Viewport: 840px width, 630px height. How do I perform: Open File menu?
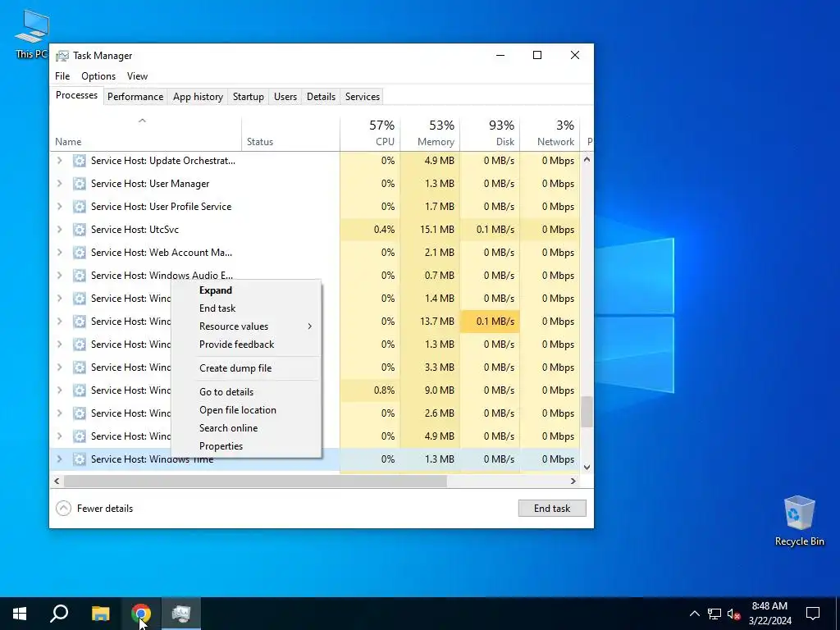click(x=62, y=76)
